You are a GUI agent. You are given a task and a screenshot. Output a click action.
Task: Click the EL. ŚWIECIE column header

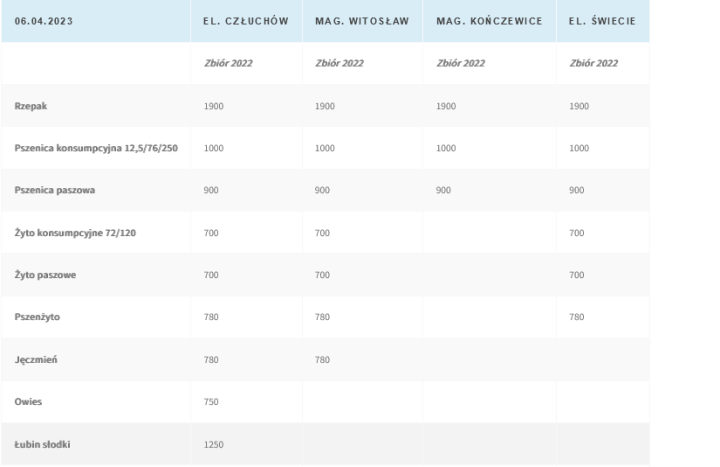click(x=601, y=21)
